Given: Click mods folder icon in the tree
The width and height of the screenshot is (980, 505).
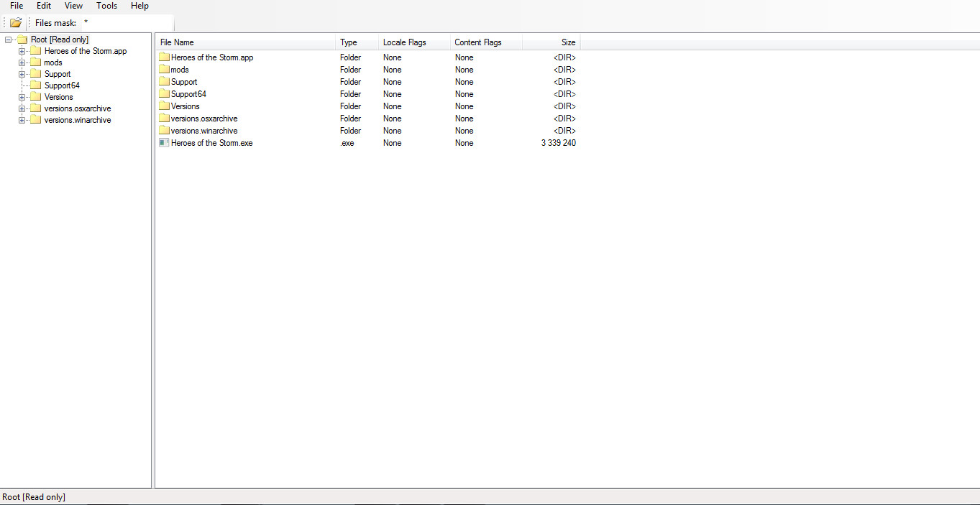Looking at the screenshot, I should coord(35,62).
